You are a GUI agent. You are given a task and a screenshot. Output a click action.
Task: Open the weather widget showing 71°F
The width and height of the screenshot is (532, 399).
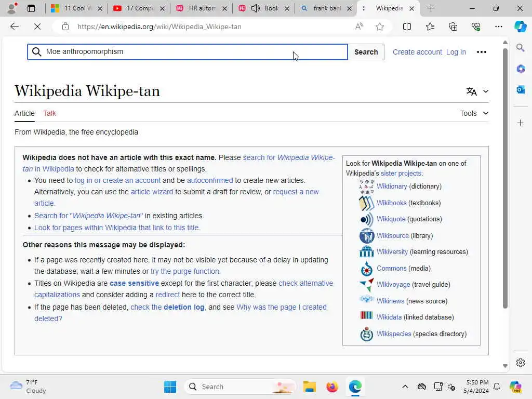28,387
